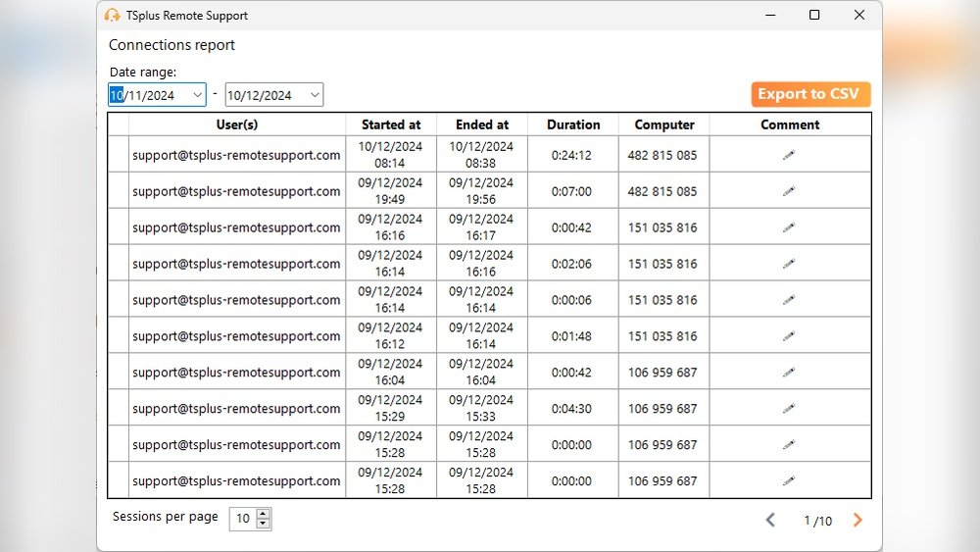Close the TSplus Remote Support window

tap(859, 15)
